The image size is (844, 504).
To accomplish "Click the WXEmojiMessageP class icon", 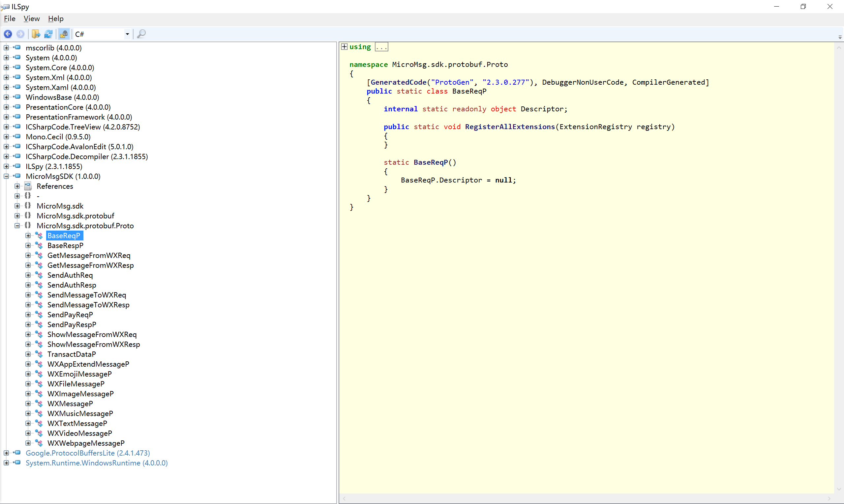I will tap(39, 374).
